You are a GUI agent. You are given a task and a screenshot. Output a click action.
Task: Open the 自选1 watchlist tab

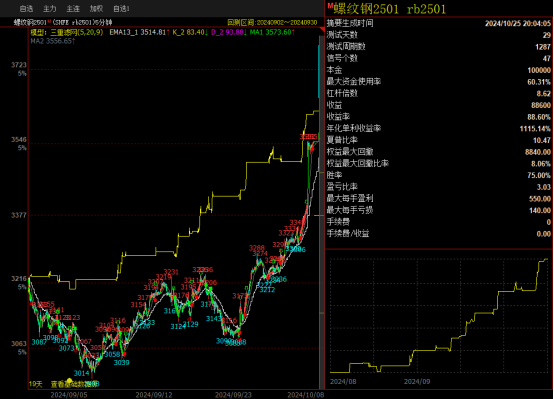pos(121,8)
